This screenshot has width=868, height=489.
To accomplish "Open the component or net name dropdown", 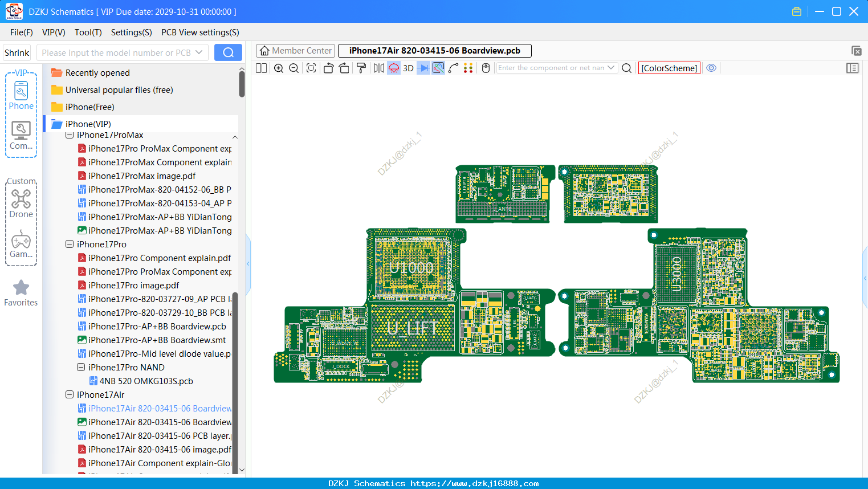I will [611, 68].
